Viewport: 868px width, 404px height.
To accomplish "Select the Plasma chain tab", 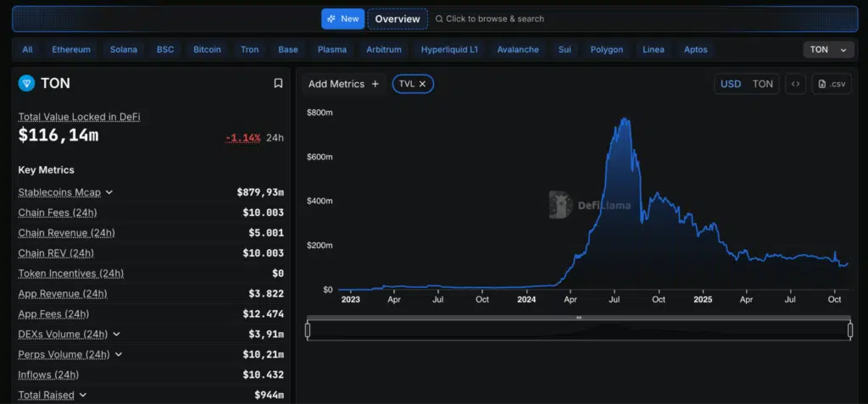I will tap(332, 50).
